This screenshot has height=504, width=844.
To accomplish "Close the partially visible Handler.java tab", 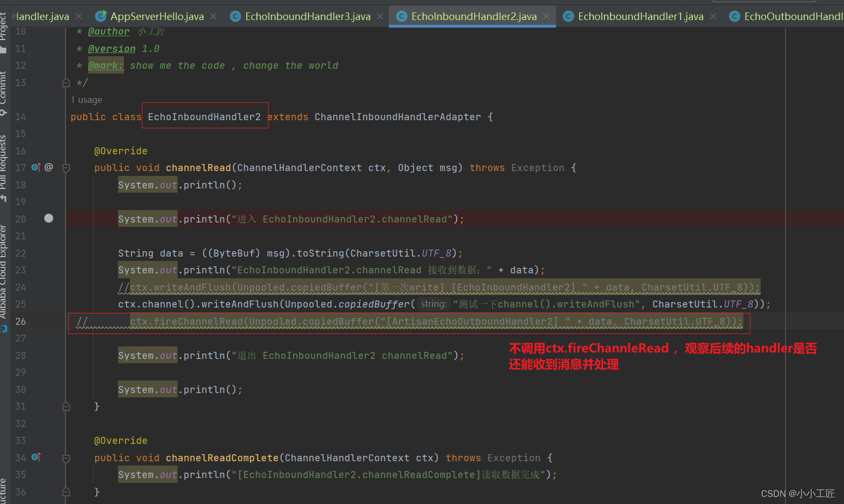I will point(78,16).
